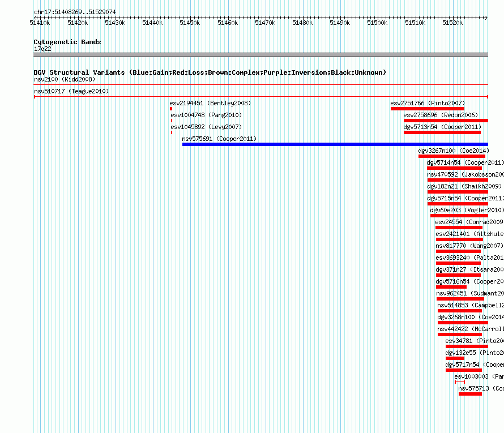The height and width of the screenshot is (433, 504).
Task: Select nsv817770 (Wang2007) label
Action: coord(469,246)
